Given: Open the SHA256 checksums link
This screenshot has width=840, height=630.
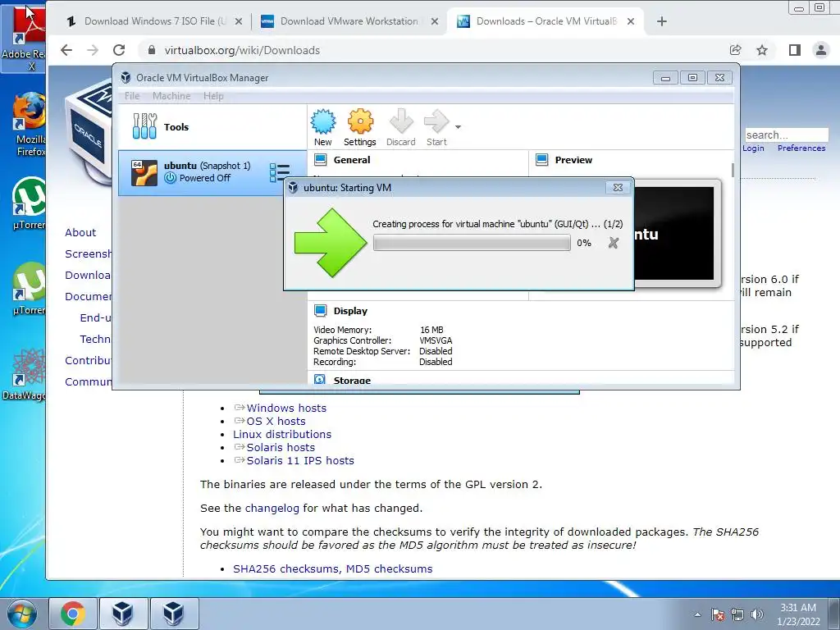Looking at the screenshot, I should (285, 569).
